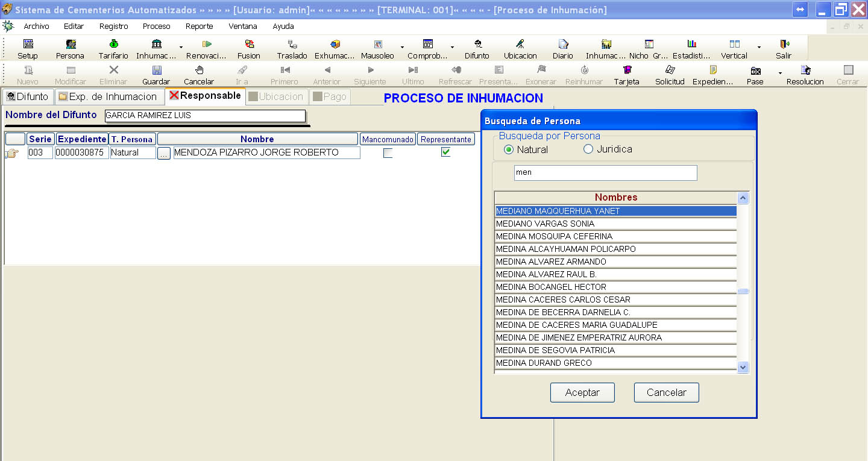Expand the Comprob... toolbar dropdown arrow
This screenshot has width=868, height=461.
coord(452,48)
